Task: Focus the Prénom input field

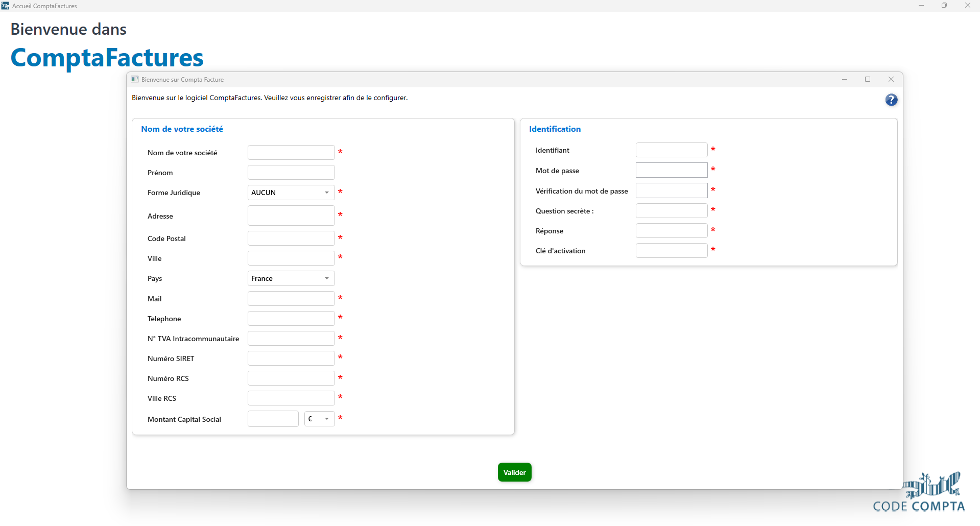Action: click(x=291, y=173)
